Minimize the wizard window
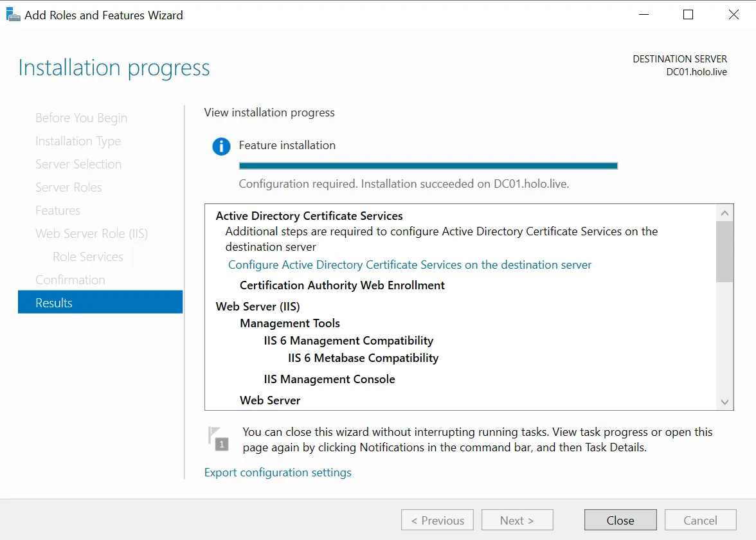The height and width of the screenshot is (540, 756). pyautogui.click(x=643, y=14)
